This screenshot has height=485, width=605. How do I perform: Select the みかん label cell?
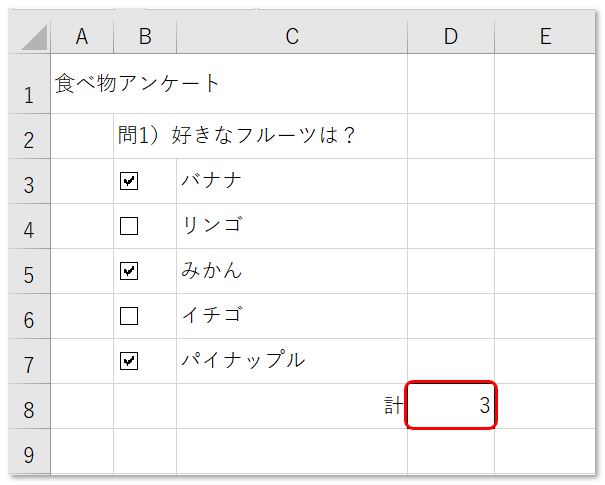292,271
